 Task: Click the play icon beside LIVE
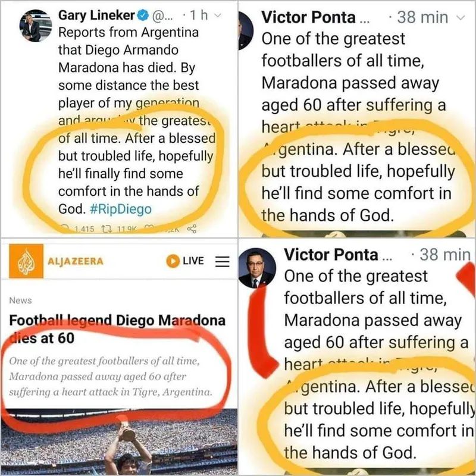tap(173, 261)
